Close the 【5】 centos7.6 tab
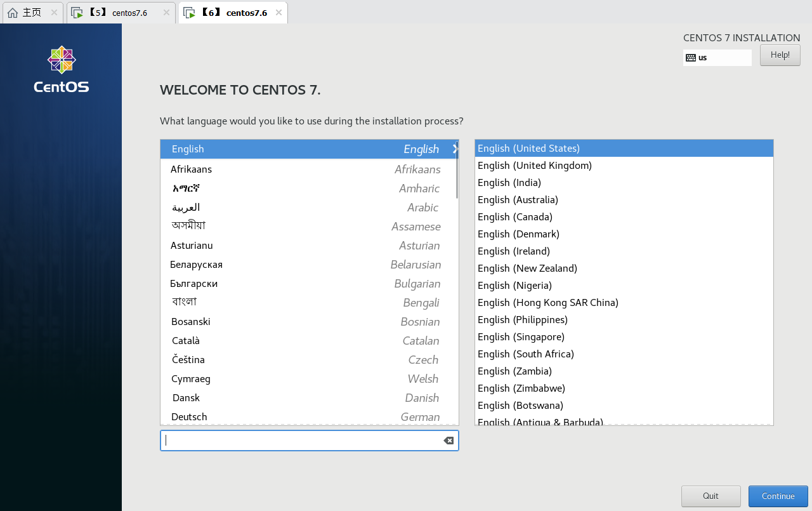Viewport: 812px width, 511px height. point(166,13)
